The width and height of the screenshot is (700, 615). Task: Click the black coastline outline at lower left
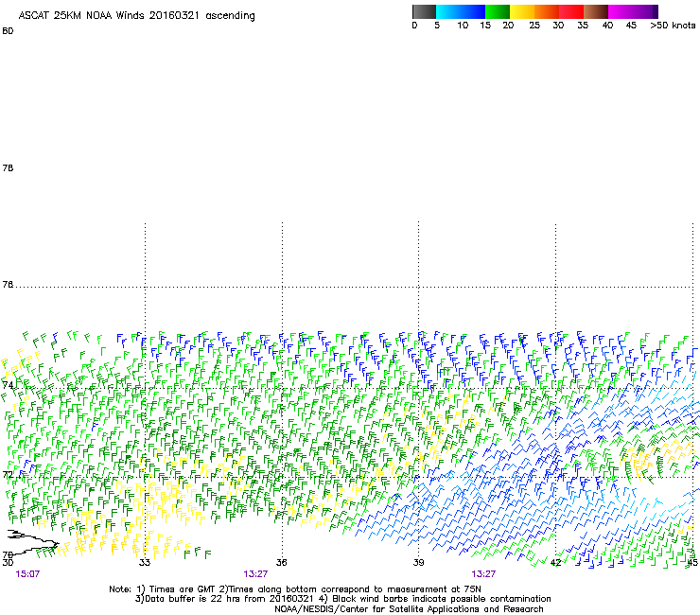[32, 542]
